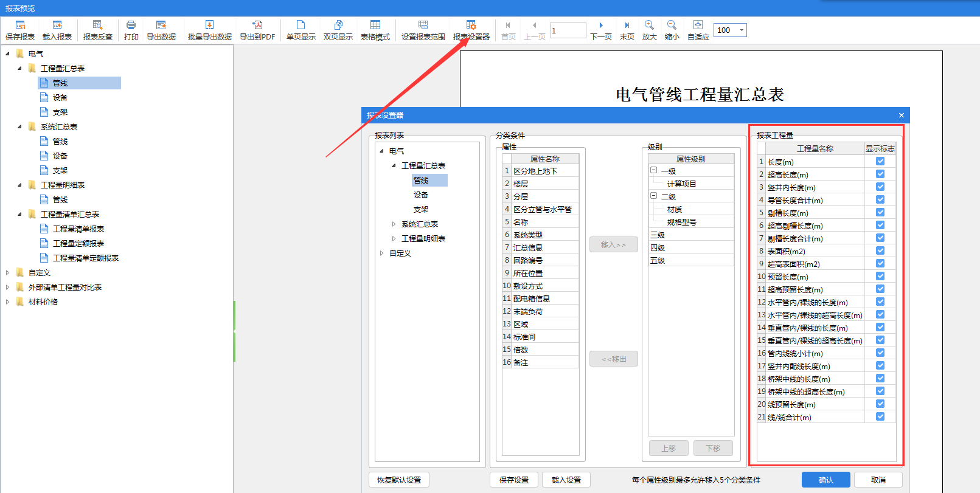Screen dimensions: 980x493
Task: Collapse 工程量清单汇总表 folder in left tree
Action: tap(19, 215)
